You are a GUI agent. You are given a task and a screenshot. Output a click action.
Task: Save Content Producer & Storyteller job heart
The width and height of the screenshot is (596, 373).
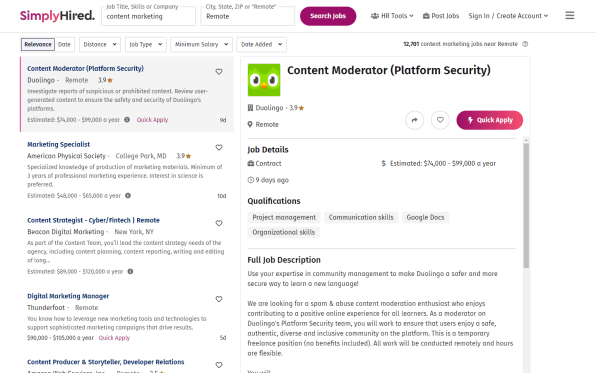(219, 365)
